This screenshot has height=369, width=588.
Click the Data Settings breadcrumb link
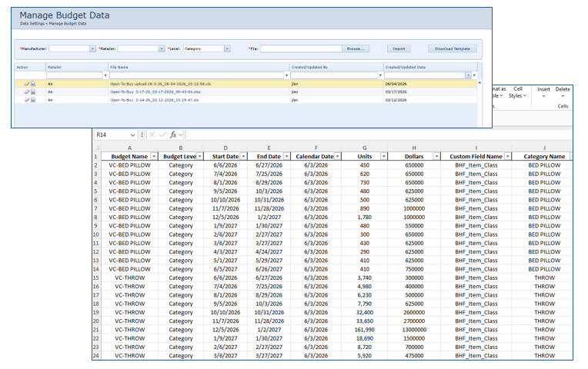[x=32, y=24]
